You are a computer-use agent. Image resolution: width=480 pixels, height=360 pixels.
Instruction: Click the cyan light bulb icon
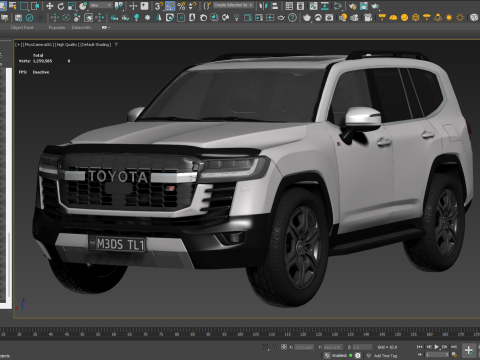point(136,17)
